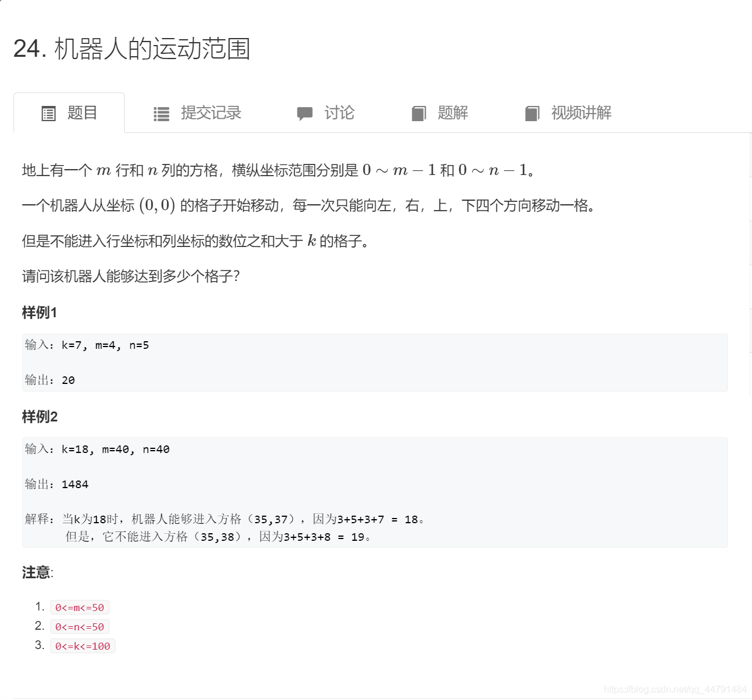Open the 题目 tab
This screenshot has height=700, width=752.
click(x=69, y=113)
